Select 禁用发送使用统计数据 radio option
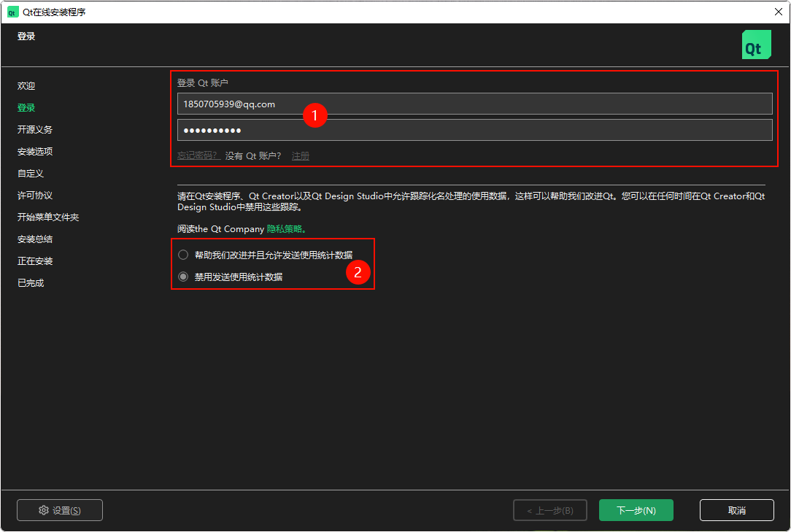Screen dimensions: 791x532 coord(183,277)
